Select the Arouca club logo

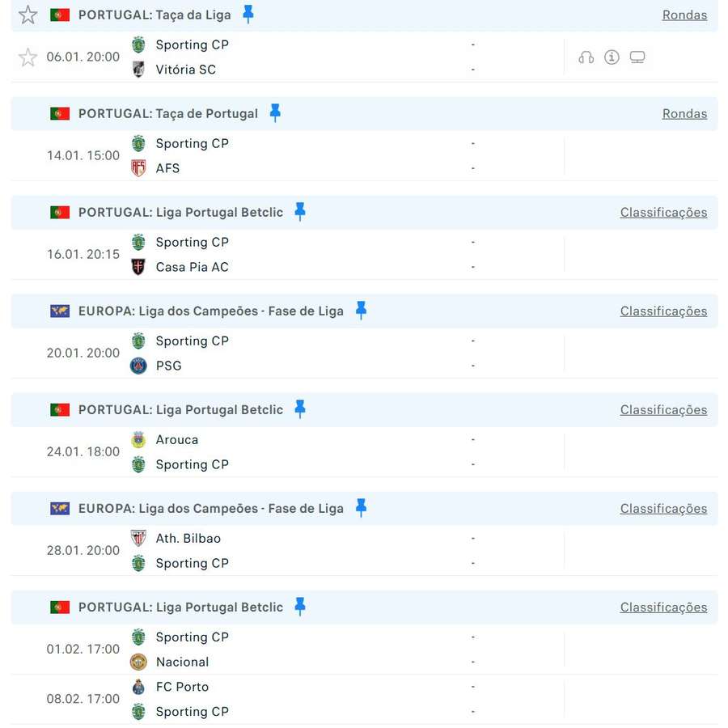[x=138, y=439]
